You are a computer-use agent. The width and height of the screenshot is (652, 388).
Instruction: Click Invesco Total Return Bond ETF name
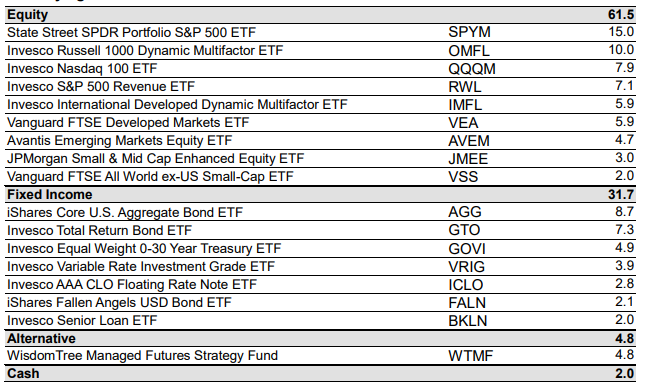pyautogui.click(x=99, y=231)
